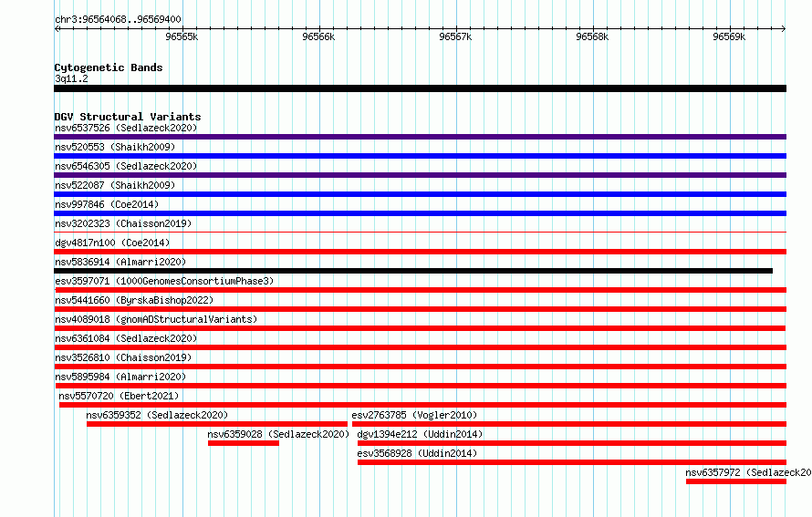Open nsv5895984 (Almarri2020) label
The height and width of the screenshot is (517, 812).
[120, 377]
